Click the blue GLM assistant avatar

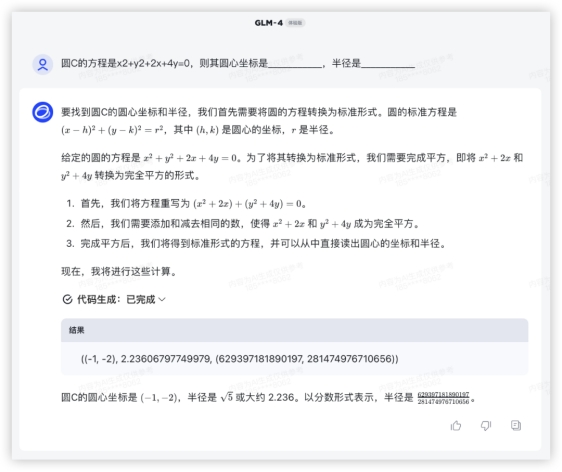[43, 112]
